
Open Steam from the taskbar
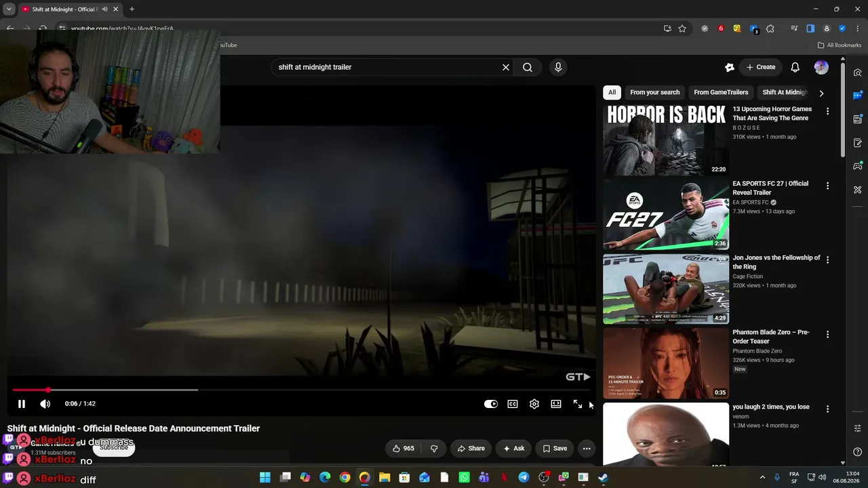tap(603, 477)
